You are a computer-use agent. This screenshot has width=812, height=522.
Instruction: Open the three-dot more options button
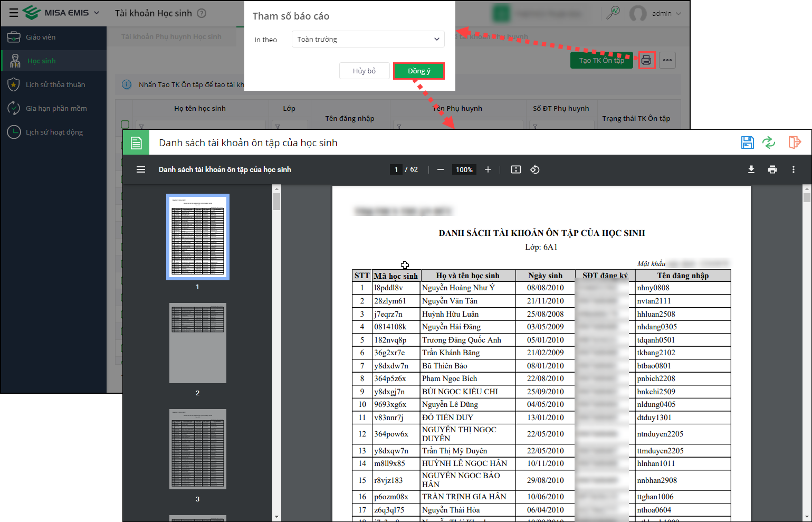(667, 60)
